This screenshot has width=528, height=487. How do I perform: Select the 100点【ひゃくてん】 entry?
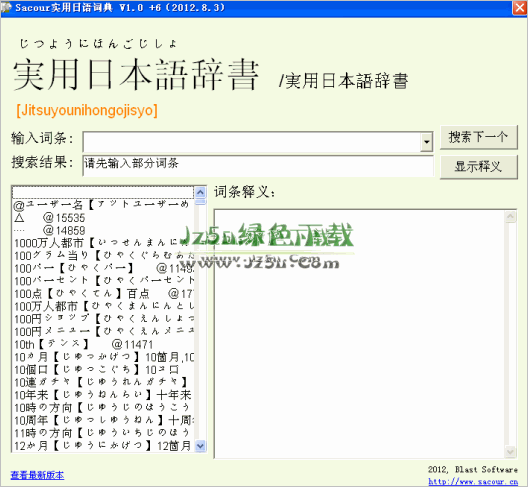coord(103,294)
